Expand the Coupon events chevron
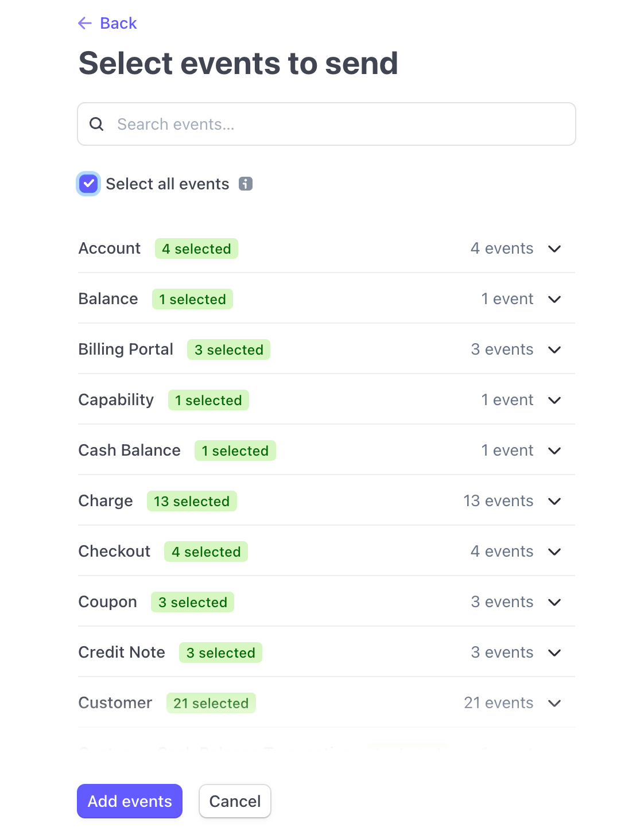The image size is (644, 839). 554,602
